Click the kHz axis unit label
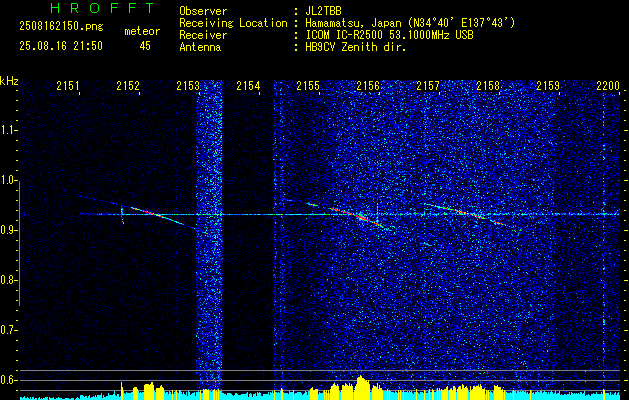 pyautogui.click(x=9, y=81)
